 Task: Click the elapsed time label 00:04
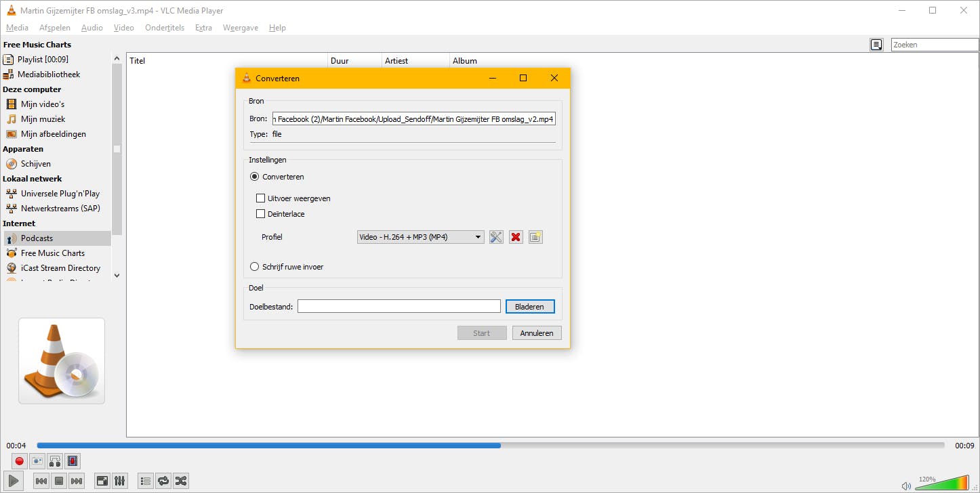(16, 446)
